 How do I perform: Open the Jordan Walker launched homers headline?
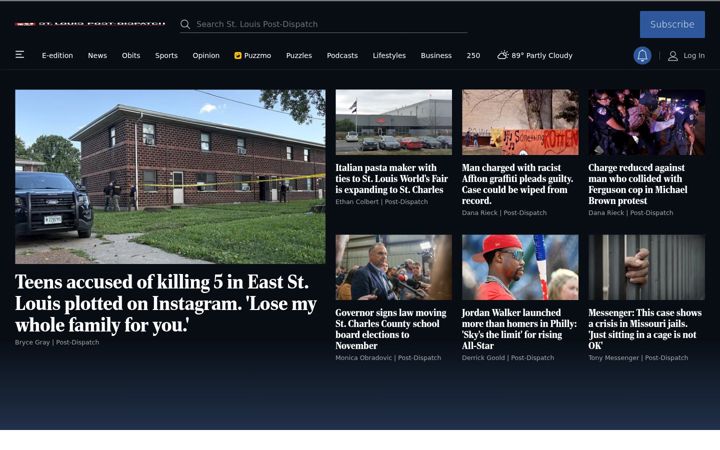[519, 329]
